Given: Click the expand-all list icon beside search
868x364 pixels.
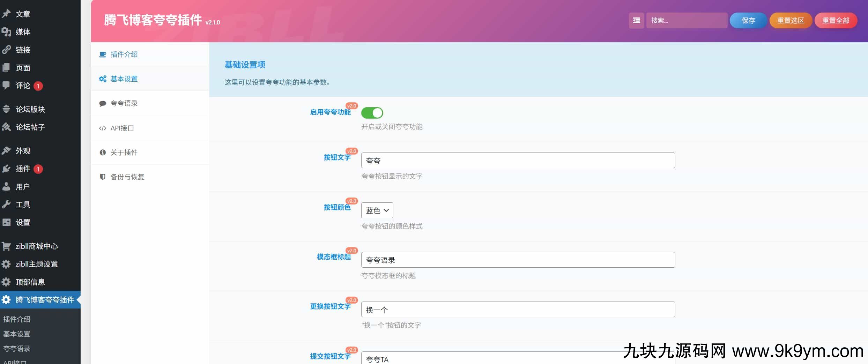Looking at the screenshot, I should [636, 21].
